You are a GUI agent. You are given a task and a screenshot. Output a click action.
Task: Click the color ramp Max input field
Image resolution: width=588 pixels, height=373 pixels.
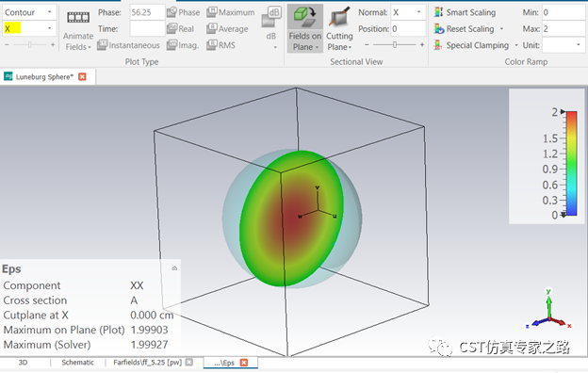click(x=563, y=29)
